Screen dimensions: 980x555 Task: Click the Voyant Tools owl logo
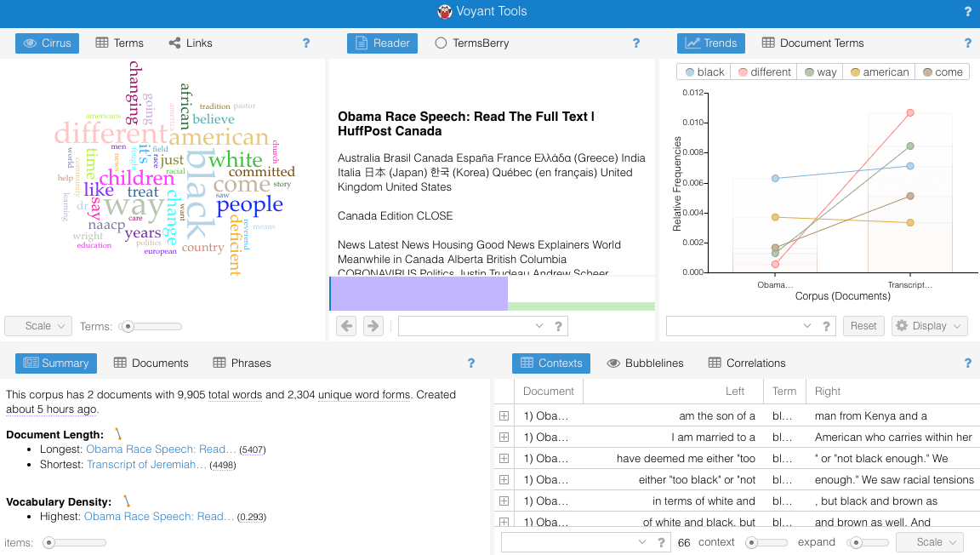[x=444, y=11]
